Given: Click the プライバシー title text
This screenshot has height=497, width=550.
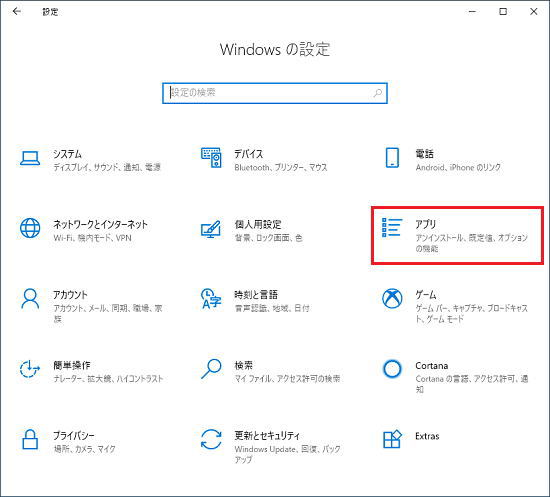Looking at the screenshot, I should click(x=74, y=436).
